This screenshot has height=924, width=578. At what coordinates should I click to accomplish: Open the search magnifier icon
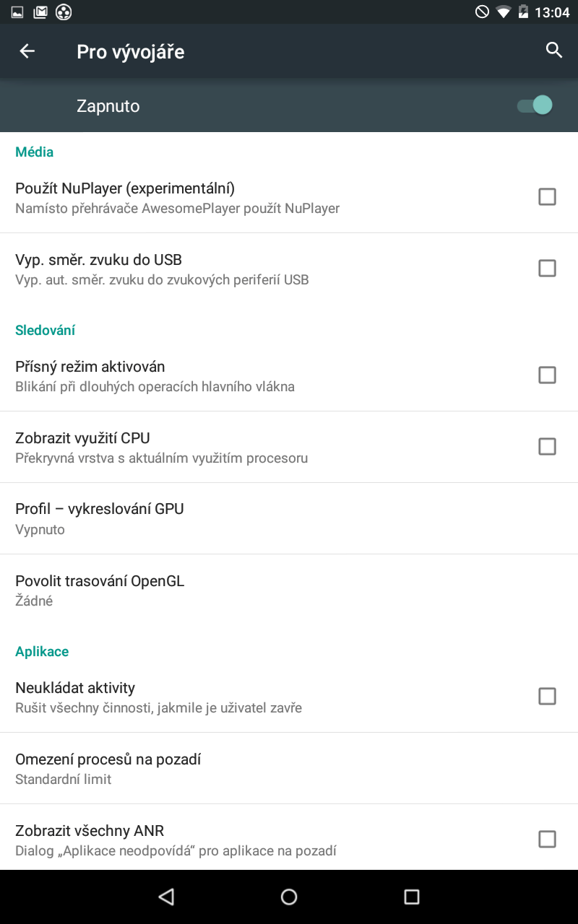point(554,51)
